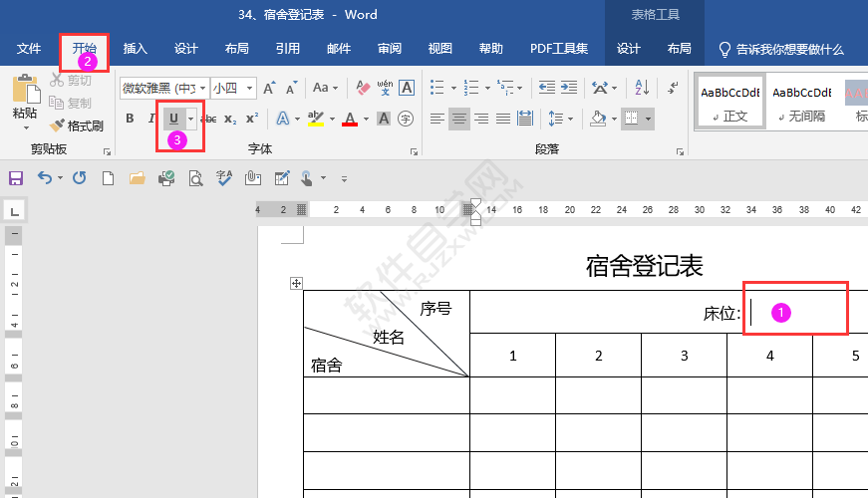Click Save icon in quick access toolbar
The width and height of the screenshot is (868, 498).
point(16,178)
